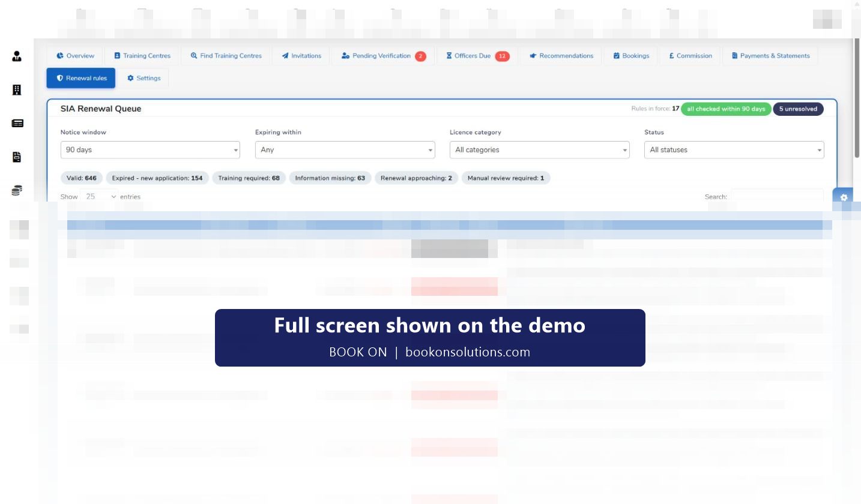Filter by 'Information missing: 63' chip
This screenshot has height=504, width=861.
tap(330, 178)
